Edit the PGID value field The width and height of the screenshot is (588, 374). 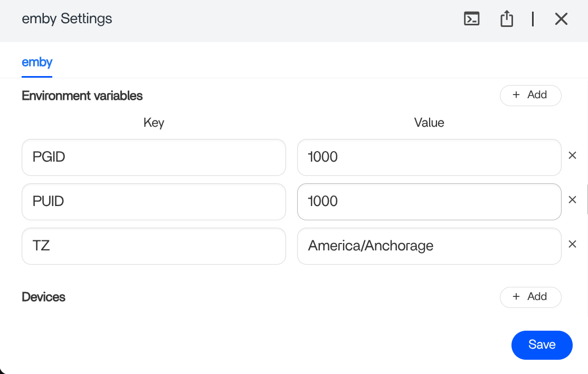coord(429,157)
